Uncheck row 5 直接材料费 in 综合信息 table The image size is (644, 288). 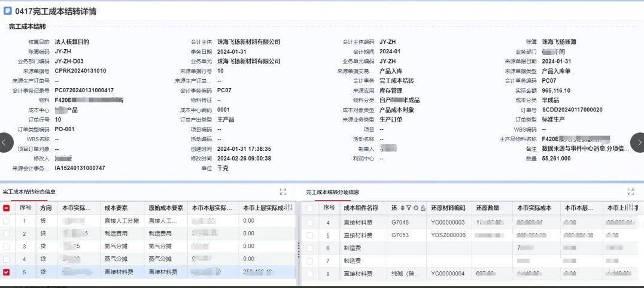[6, 272]
